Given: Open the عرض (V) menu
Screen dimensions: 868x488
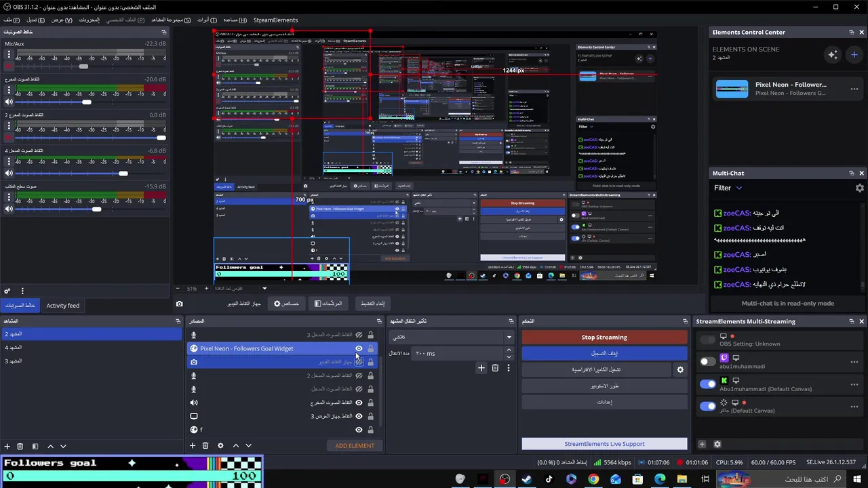Looking at the screenshot, I should click(x=61, y=20).
